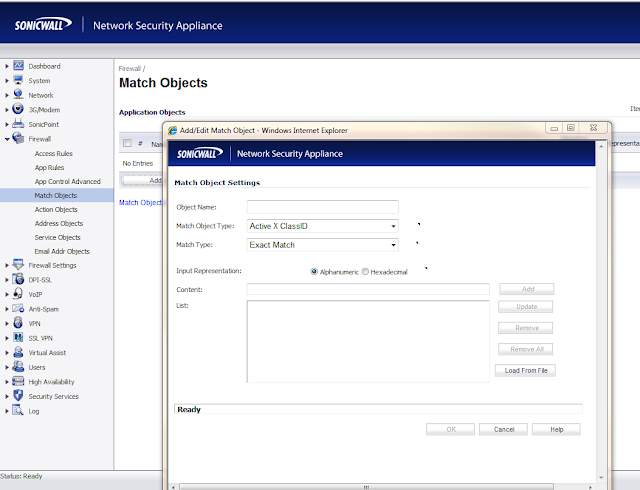Tick the select-all checkbox in Application Objects table

click(127, 143)
